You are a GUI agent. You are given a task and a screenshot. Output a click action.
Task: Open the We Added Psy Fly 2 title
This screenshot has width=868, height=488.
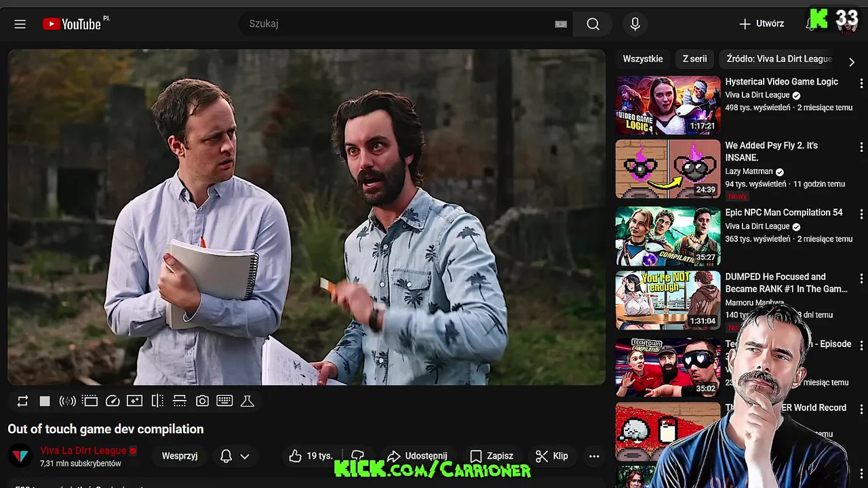tap(772, 151)
